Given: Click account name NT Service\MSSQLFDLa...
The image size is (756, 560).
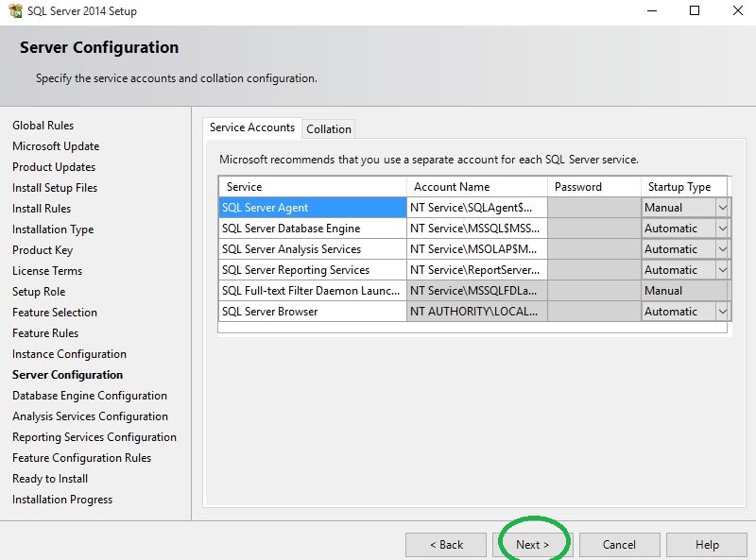Looking at the screenshot, I should coord(477,291).
